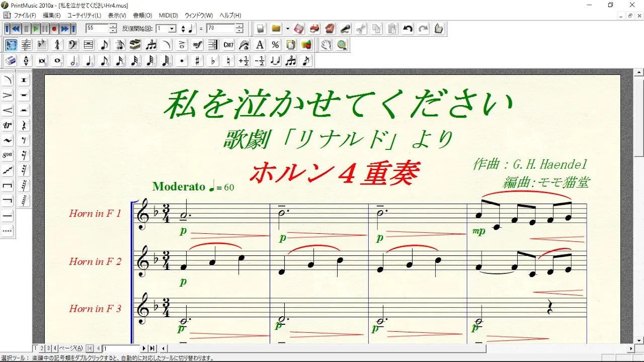Select the Text tool (A)
Viewport: 644px width, 362px height.
(x=260, y=45)
